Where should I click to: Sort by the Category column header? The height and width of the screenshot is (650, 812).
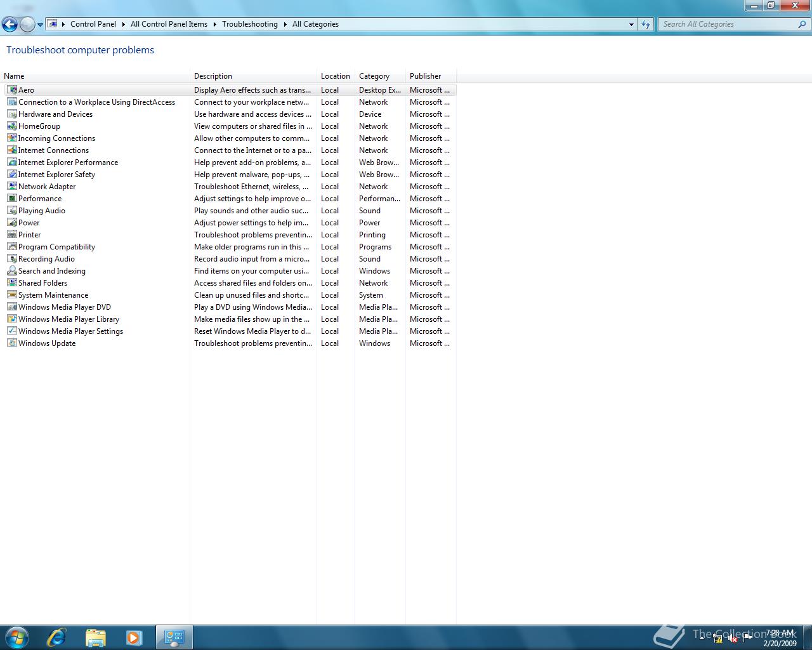[x=380, y=76]
